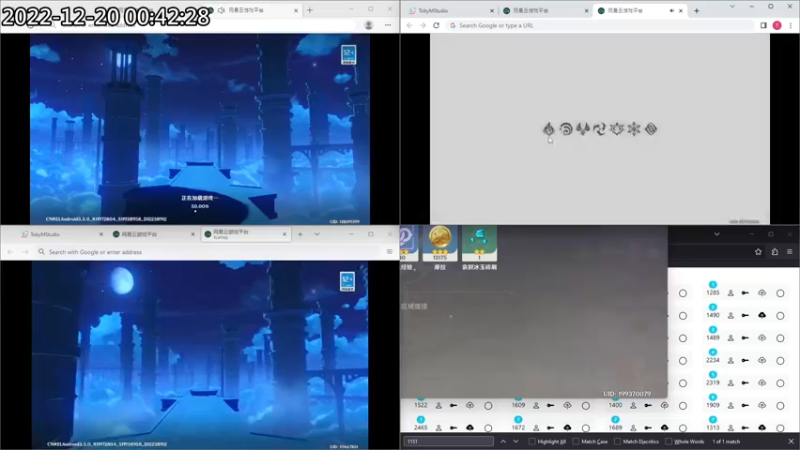Click 12+ age rating badge in top-left game
This screenshot has height=450, width=800.
348,55
